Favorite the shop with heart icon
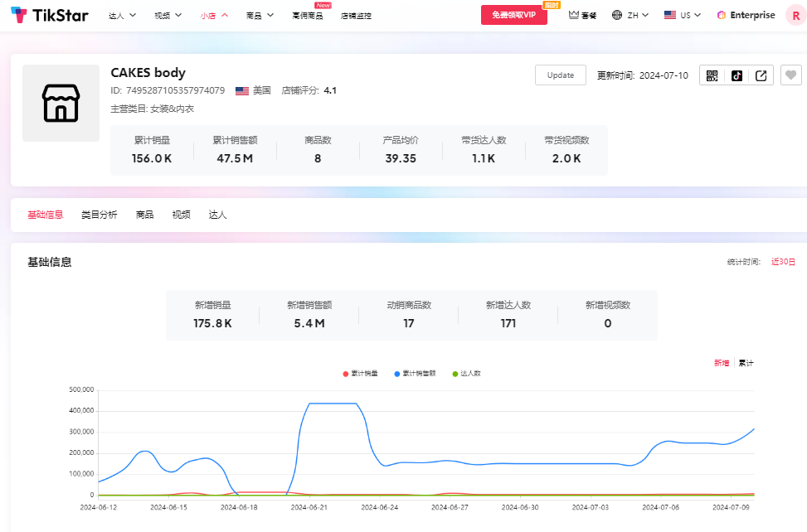This screenshot has height=532, width=807. click(791, 75)
